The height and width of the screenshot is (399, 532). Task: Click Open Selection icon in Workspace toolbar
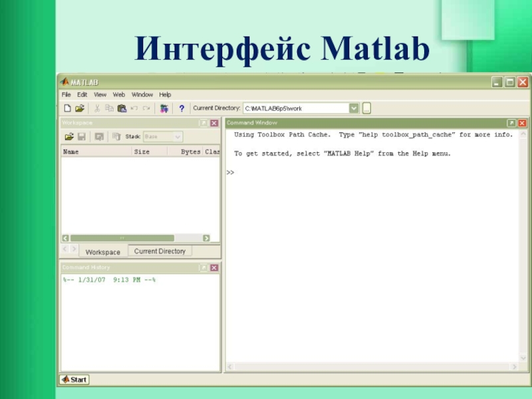(x=99, y=137)
